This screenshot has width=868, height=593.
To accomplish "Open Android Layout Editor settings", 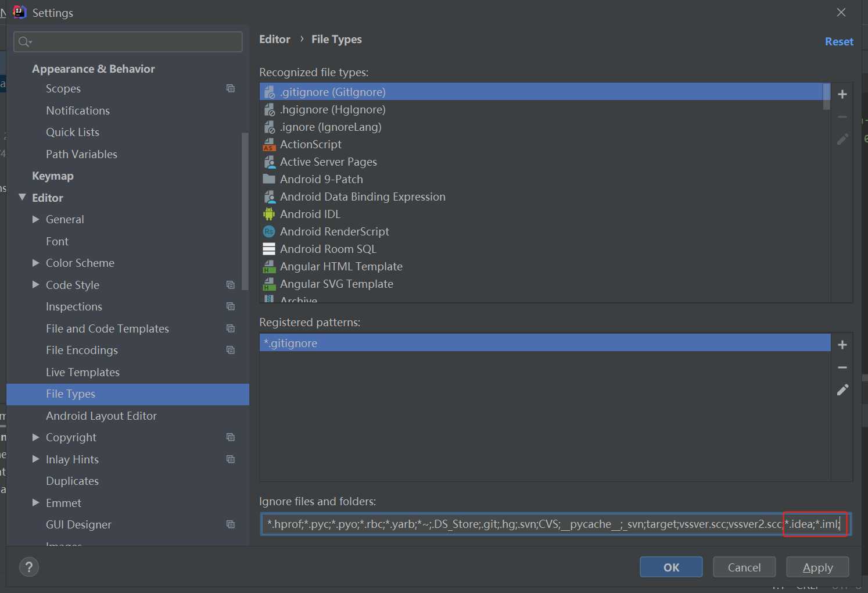I will (101, 416).
